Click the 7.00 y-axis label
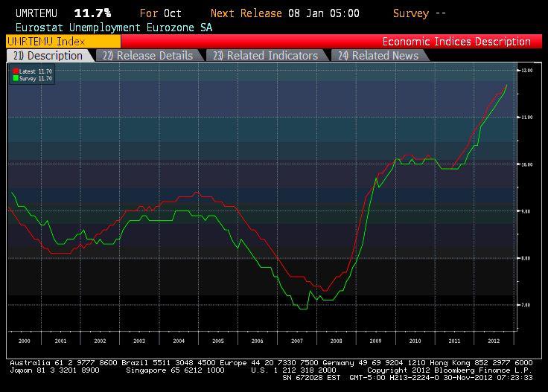 tap(526, 305)
